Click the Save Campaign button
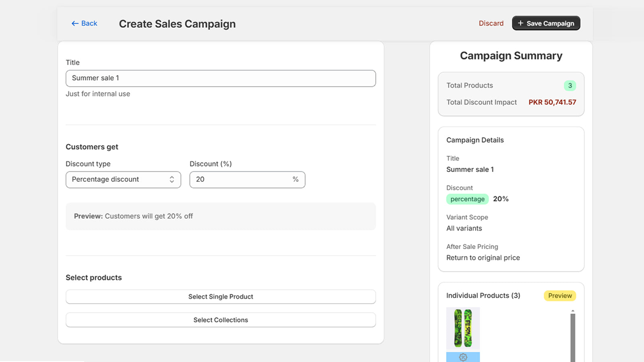Viewport: 644px width, 362px height. (x=546, y=23)
